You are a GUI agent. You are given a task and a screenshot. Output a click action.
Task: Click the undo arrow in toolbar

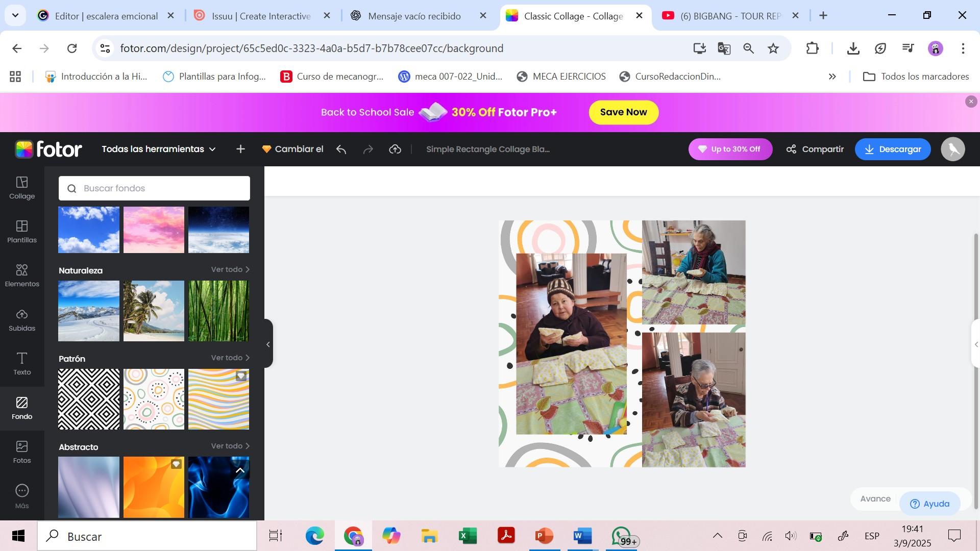click(x=341, y=149)
